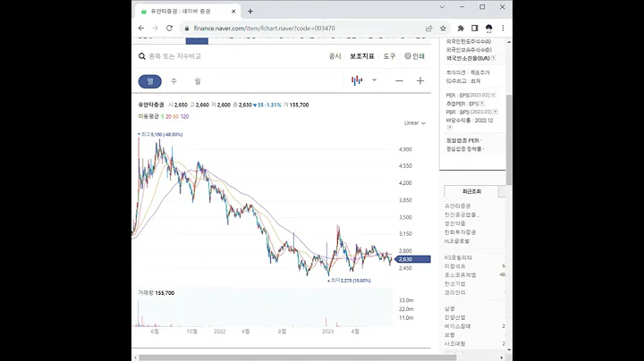Click the browser forward arrow
Image resolution: width=644 pixels, height=361 pixels.
pyautogui.click(x=156, y=29)
